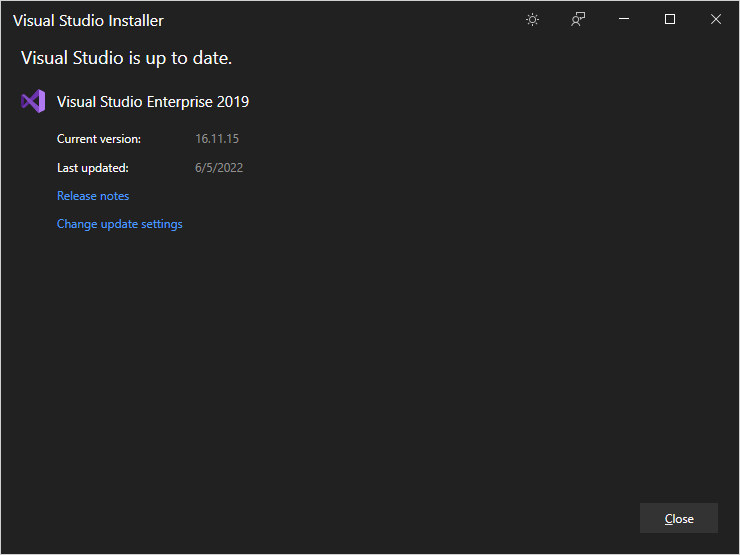This screenshot has width=740, height=555.
Task: Click the Visual Studio Installer window title
Action: click(x=88, y=21)
